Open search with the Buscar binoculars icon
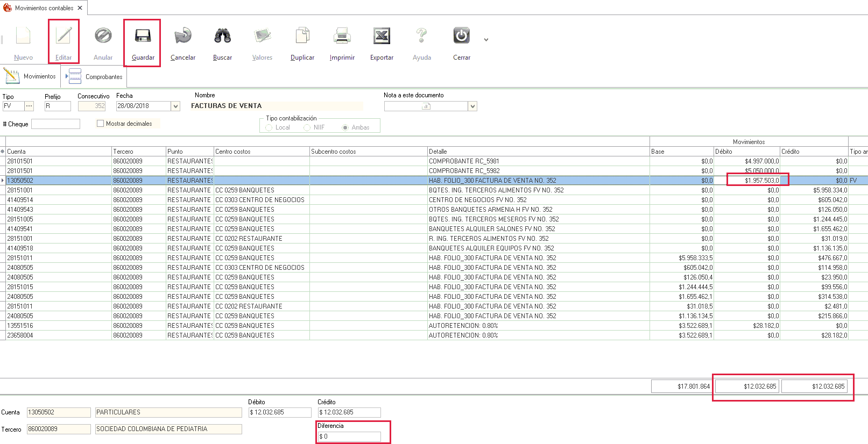Screen dimensions: 868x444 (222, 36)
